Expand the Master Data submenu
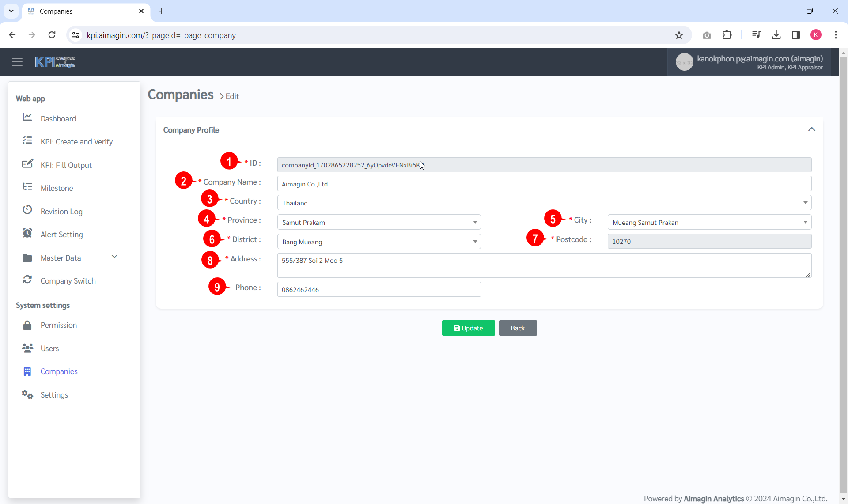The width and height of the screenshot is (848, 504). point(114,257)
